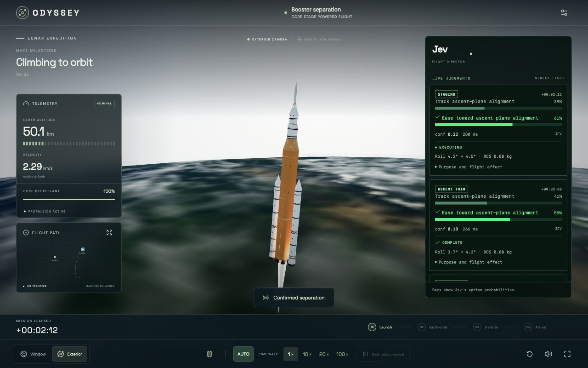Toggle AUTO mode

point(243,354)
